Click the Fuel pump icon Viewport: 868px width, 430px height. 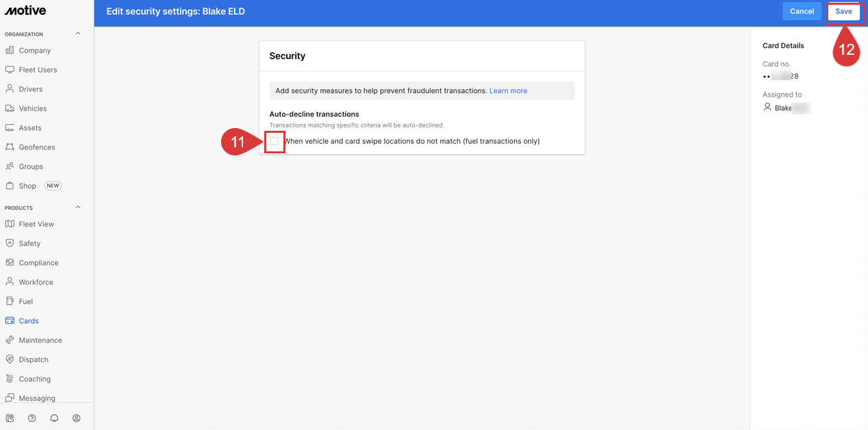point(10,301)
